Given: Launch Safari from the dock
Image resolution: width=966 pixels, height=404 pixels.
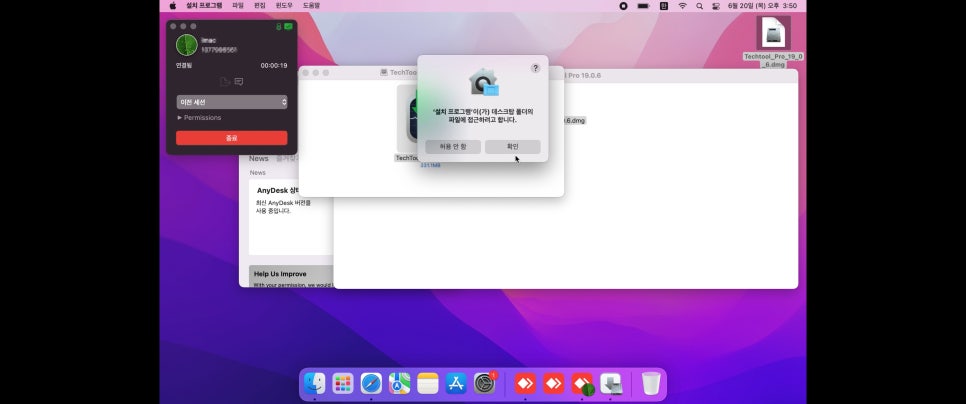Looking at the screenshot, I should click(x=371, y=383).
